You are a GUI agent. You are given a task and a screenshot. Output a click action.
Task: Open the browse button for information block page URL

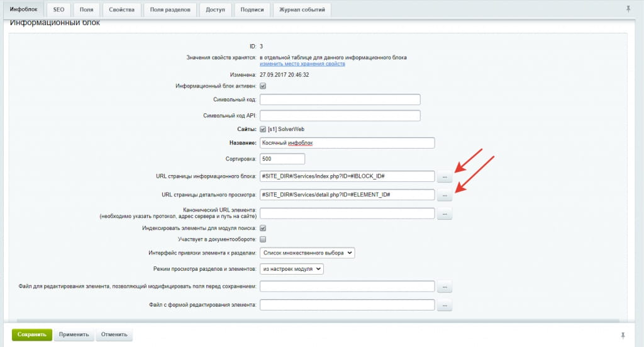point(444,176)
